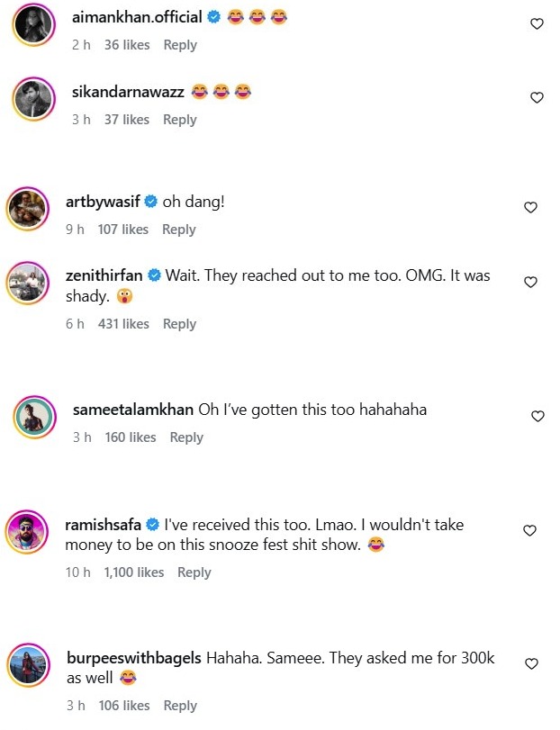The image size is (560, 730).
Task: View artbywasif's profile photo
Action: coord(27,210)
